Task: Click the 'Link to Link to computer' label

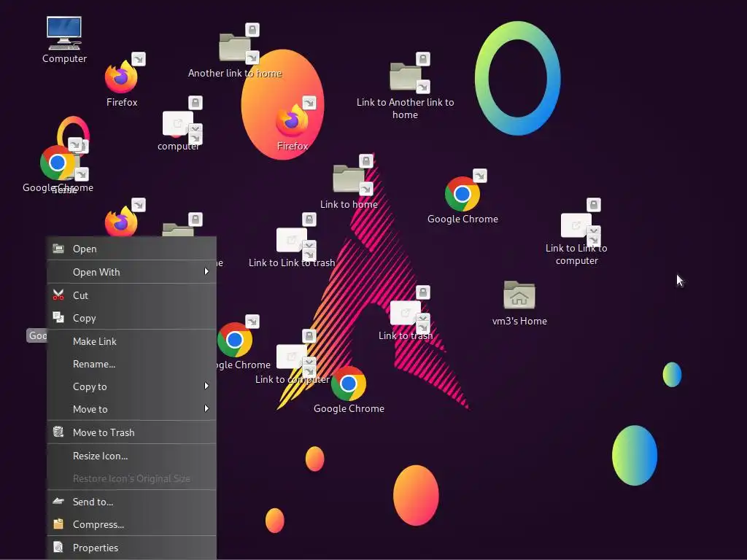Action: (576, 254)
